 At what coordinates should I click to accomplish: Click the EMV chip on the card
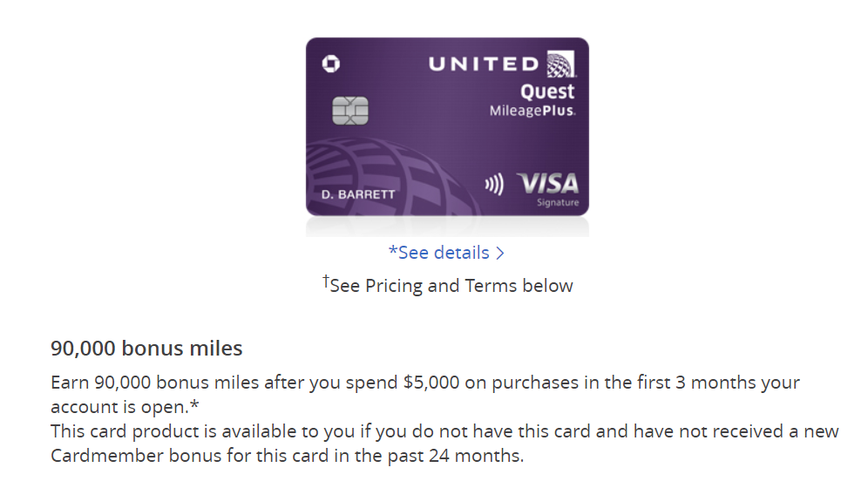[x=349, y=111]
